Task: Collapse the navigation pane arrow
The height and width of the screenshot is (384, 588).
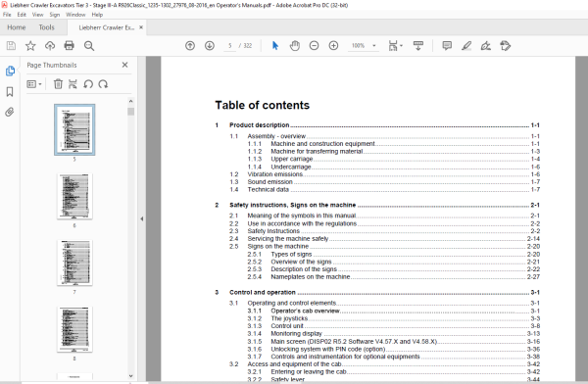Action: pyautogui.click(x=142, y=218)
